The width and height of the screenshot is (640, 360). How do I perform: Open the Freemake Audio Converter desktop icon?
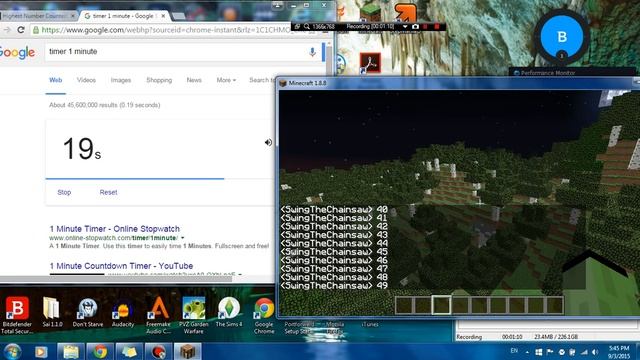pos(158,315)
